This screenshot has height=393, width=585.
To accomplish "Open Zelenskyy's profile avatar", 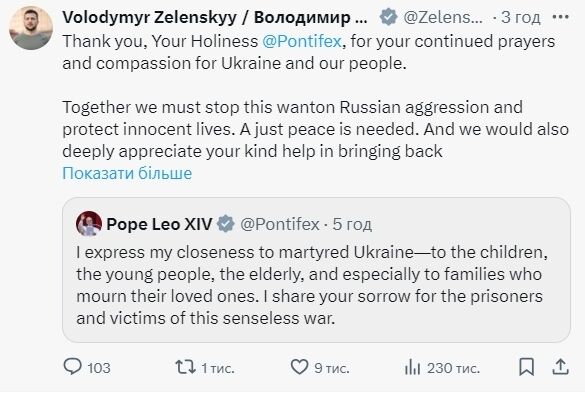I will point(31,28).
